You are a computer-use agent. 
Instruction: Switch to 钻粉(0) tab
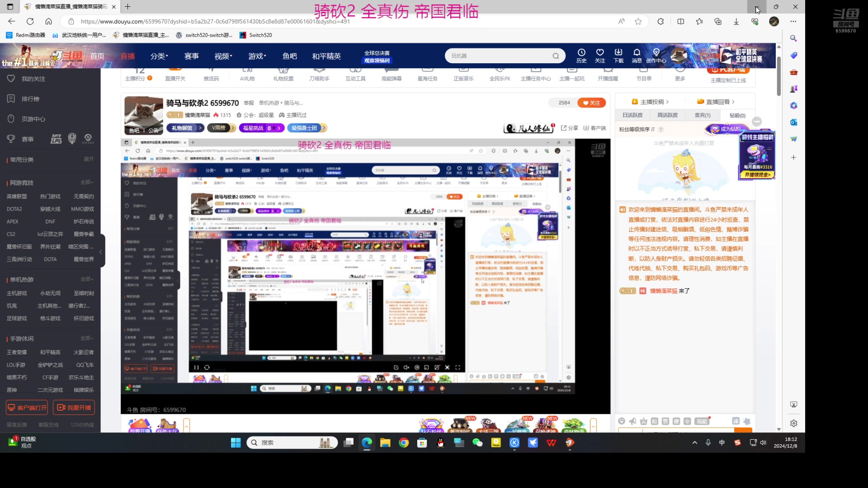(737, 115)
